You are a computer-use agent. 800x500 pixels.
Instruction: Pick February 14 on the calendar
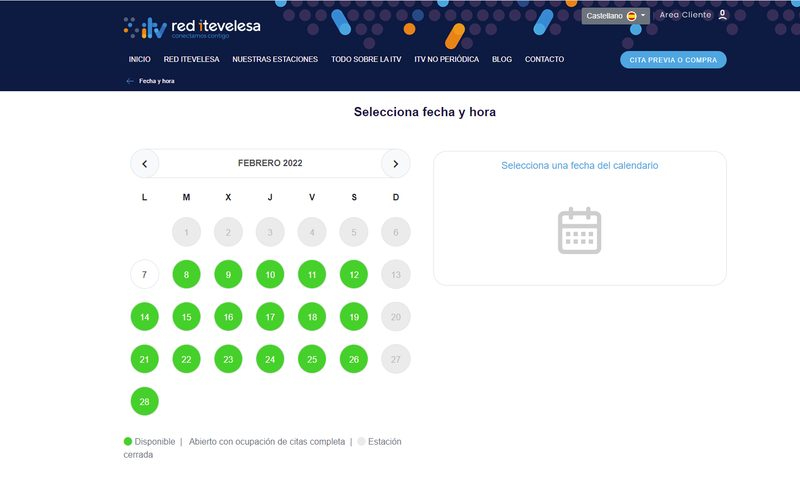click(144, 316)
